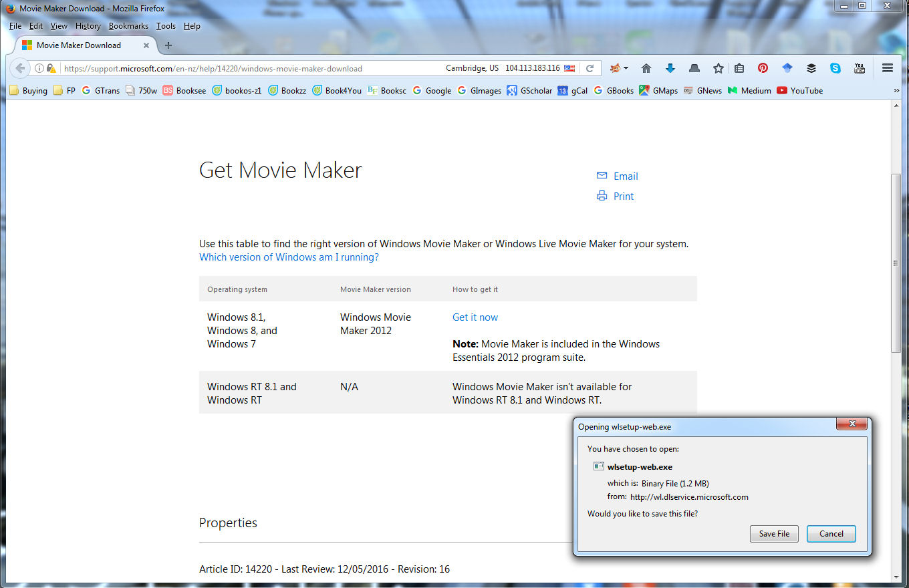Open the GImages bookmark
The image size is (909, 588).
click(479, 91)
